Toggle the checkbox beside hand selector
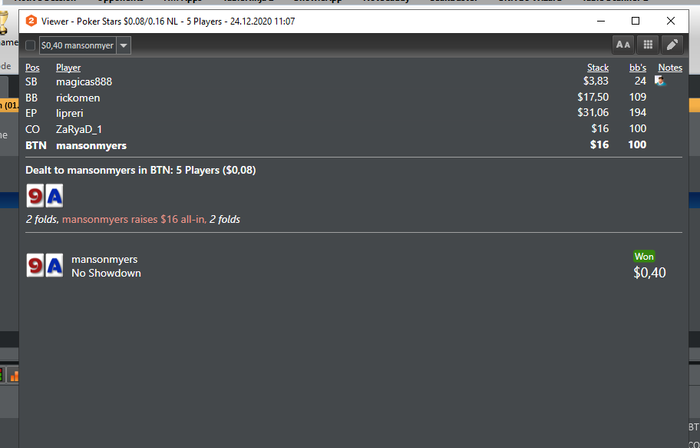This screenshot has width=700, height=448. pos(30,46)
